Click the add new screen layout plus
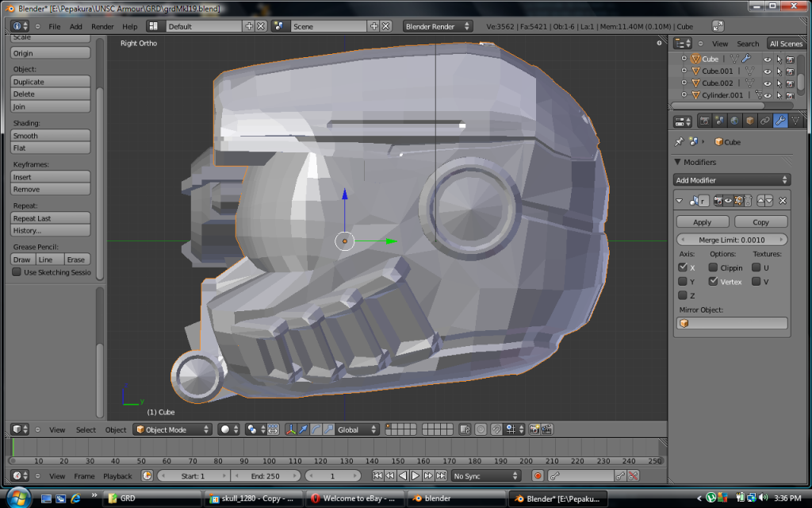 point(249,26)
